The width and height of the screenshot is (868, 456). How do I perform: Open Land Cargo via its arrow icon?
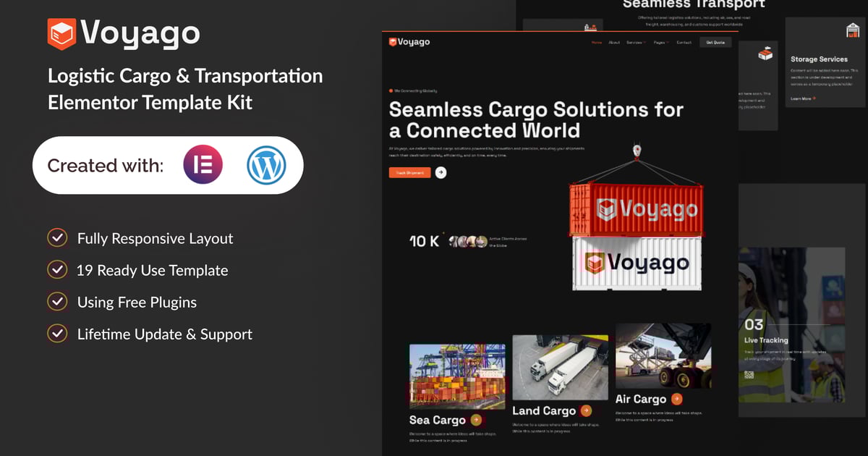586,410
